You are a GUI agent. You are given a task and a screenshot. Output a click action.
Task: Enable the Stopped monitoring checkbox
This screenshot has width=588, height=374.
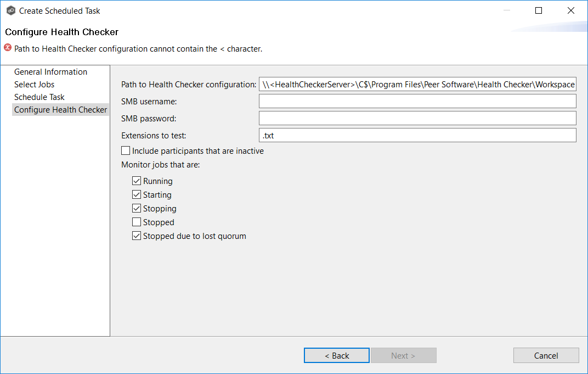pyautogui.click(x=136, y=222)
